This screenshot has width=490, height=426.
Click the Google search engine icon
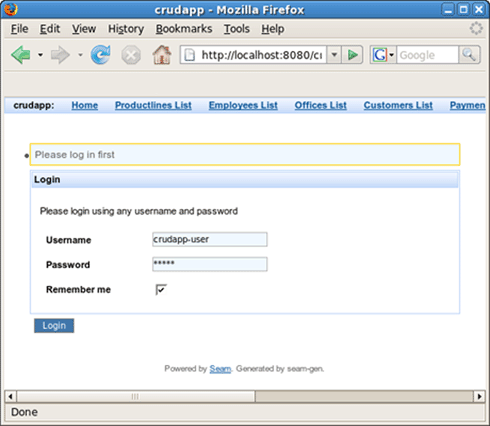tap(380, 55)
